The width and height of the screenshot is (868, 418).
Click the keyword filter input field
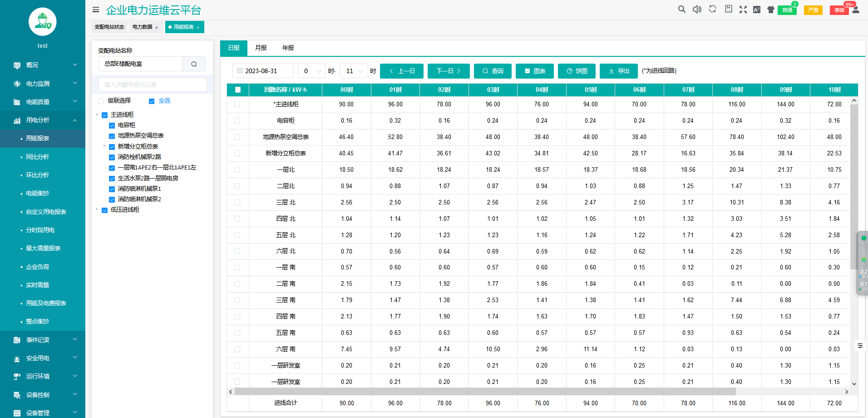click(153, 85)
